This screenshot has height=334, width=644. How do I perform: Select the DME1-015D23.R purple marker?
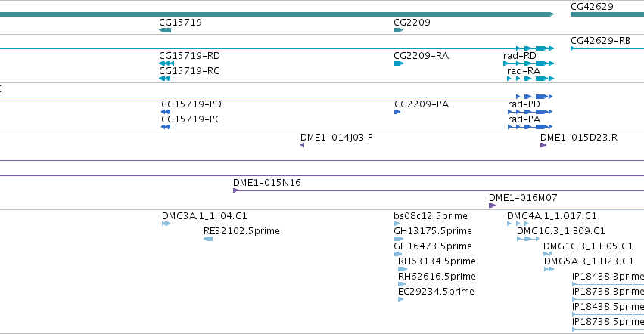(x=543, y=145)
